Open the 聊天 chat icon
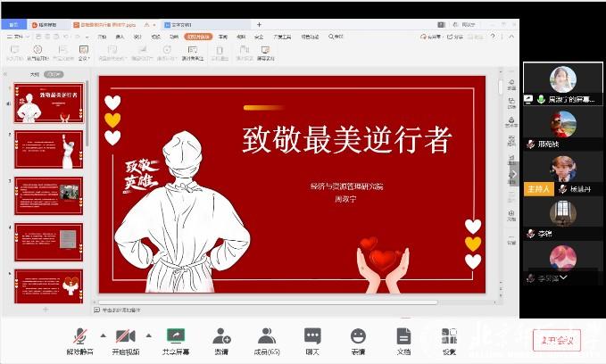Image resolution: width=606 pixels, height=364 pixels. (312, 336)
